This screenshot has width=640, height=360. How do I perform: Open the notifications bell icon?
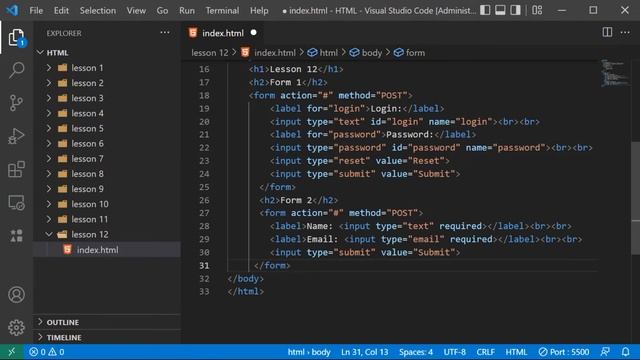[x=625, y=352]
